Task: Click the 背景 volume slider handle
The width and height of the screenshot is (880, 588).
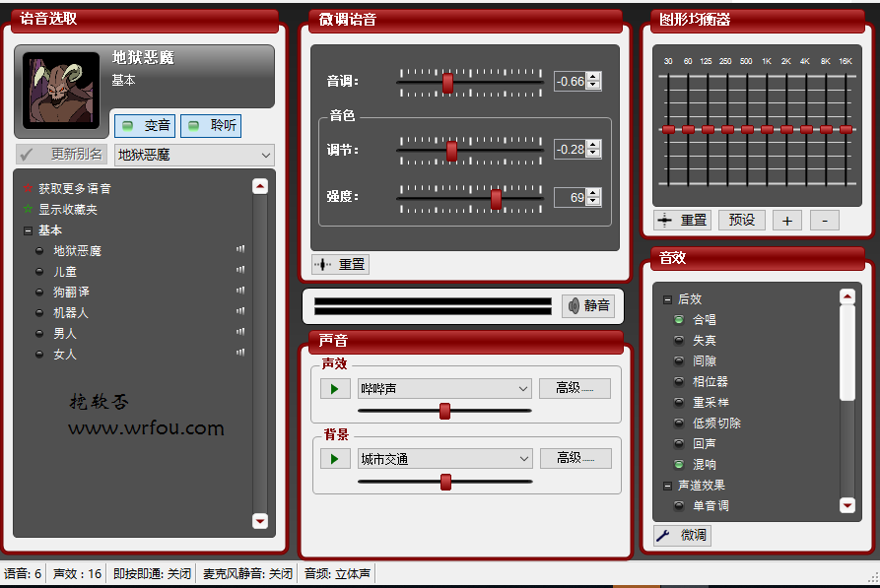Action: tap(445, 482)
